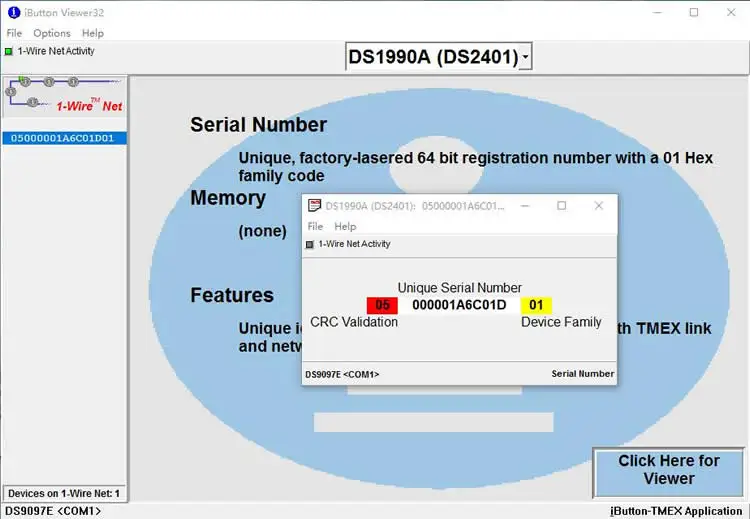Maximize the iButton Viewer32 main window
Screen dimensions: 750x519
pos(694,12)
